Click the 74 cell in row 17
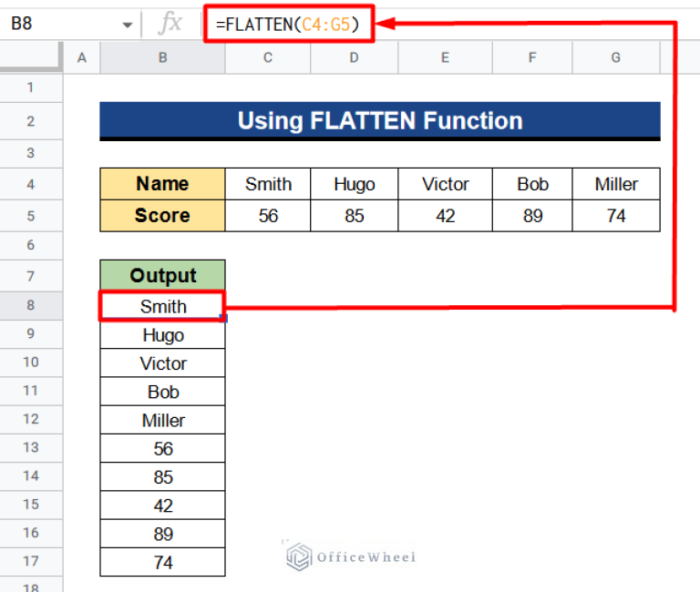 (x=162, y=562)
